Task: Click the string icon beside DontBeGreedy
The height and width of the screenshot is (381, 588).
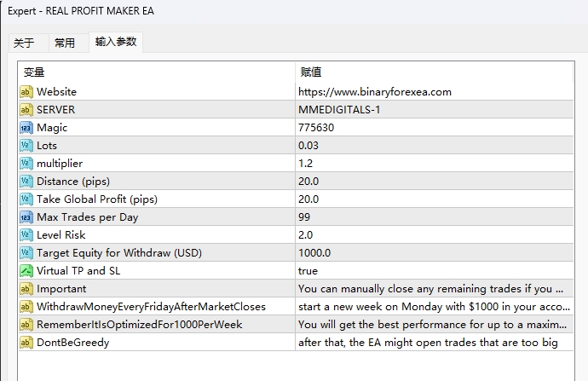Action: pos(26,343)
